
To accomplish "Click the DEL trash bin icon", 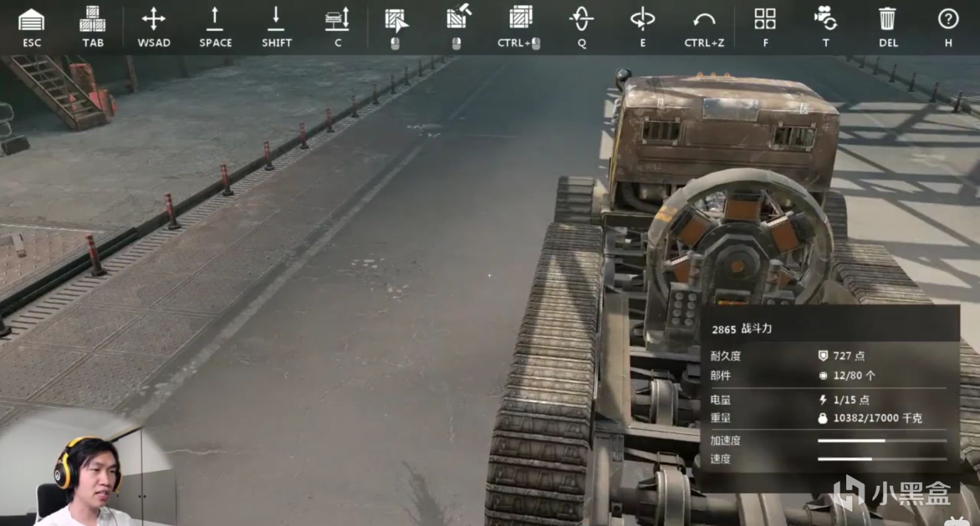I will click(888, 19).
